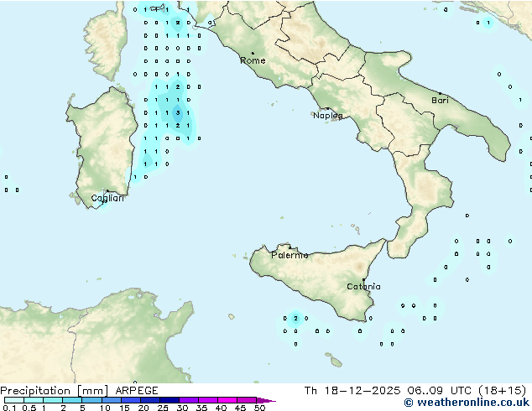Click the (18+15) forecast offset text
Viewport: 532px width, 411px height.
tap(502, 391)
